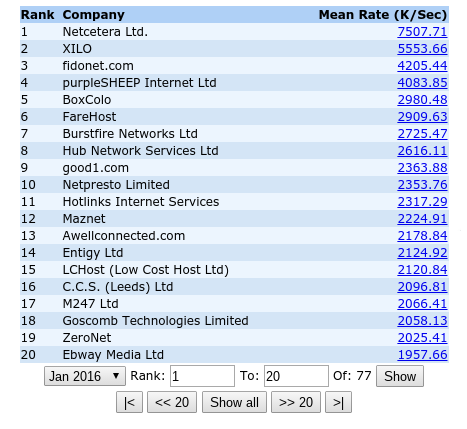Click the Rank start input field

[x=202, y=376]
